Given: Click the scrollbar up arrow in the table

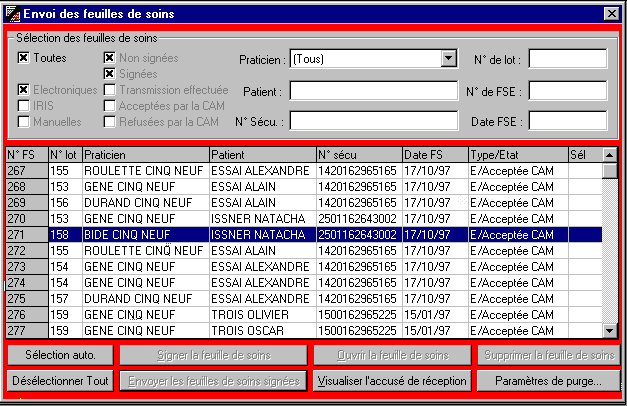Looking at the screenshot, I should pyautogui.click(x=610, y=155).
